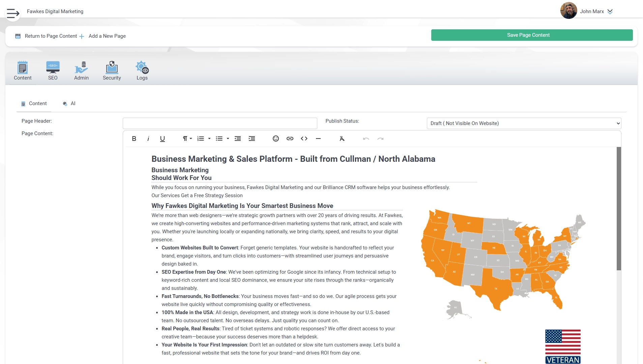Open the SEO settings section
Screen dimensions: 643x364
point(53,70)
